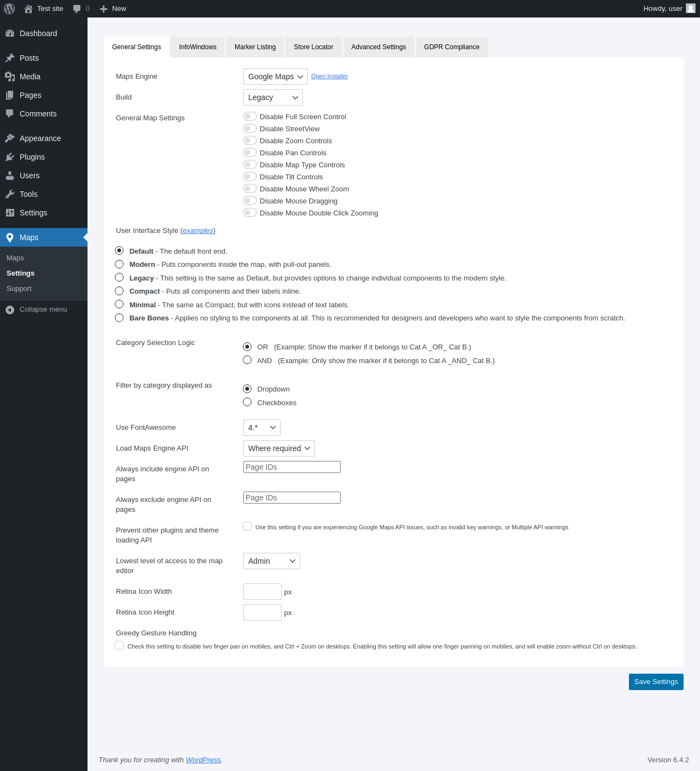Select the Modern interface style radio
This screenshot has width=700, height=771.
[x=119, y=264]
